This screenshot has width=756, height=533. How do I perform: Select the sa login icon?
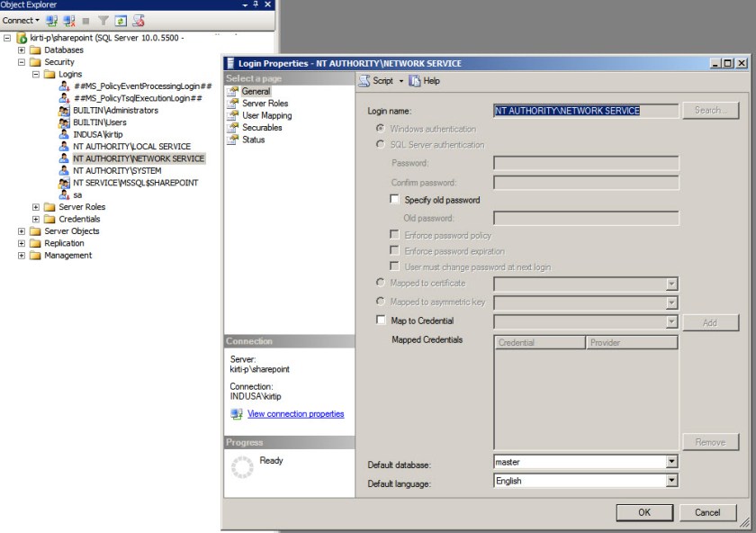tap(64, 194)
